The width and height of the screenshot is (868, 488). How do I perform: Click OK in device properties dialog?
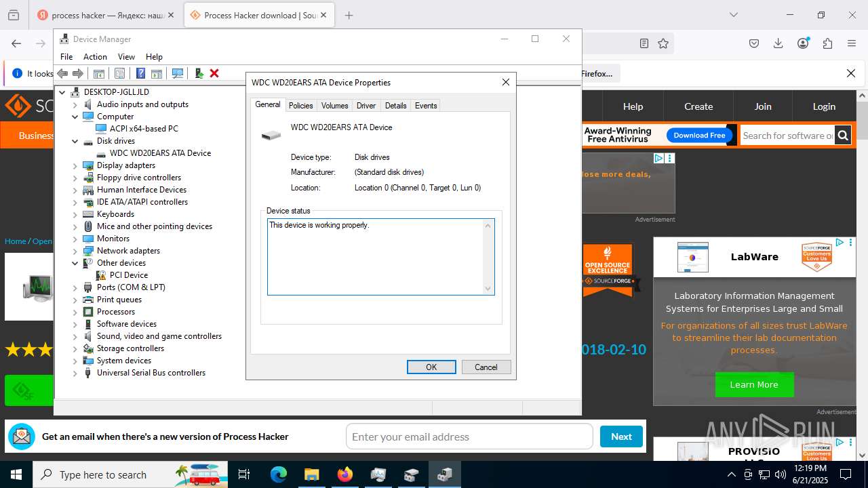coord(431,367)
